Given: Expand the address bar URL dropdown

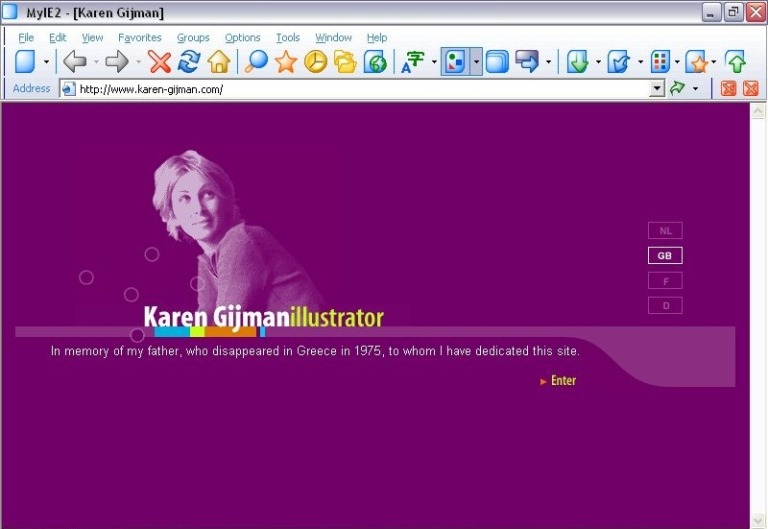Looking at the screenshot, I should click(x=657, y=89).
